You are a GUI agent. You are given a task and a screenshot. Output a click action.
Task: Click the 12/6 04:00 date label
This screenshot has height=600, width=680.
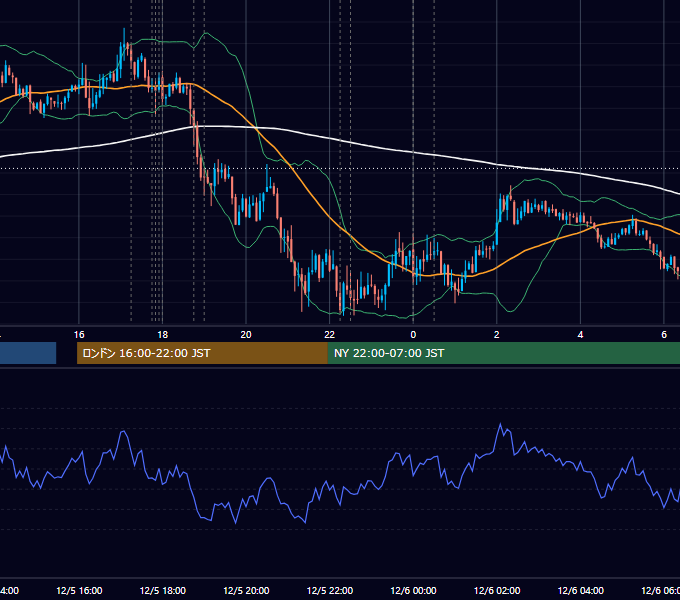point(580,590)
